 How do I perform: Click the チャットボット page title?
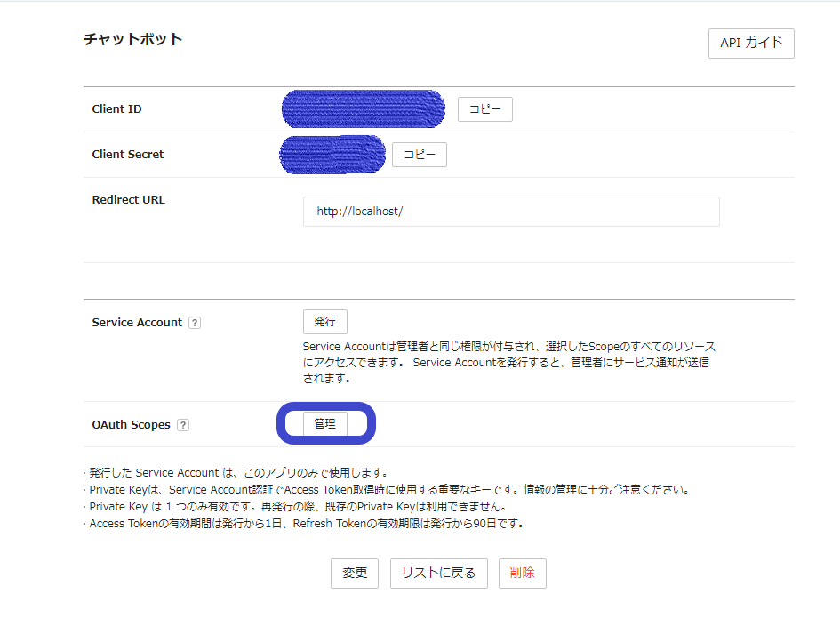coord(132,39)
